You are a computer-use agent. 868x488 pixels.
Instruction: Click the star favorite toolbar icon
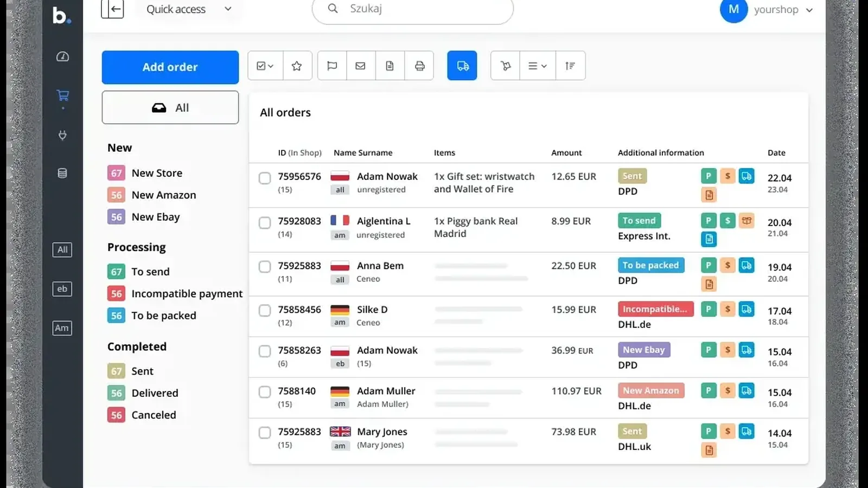pos(297,66)
